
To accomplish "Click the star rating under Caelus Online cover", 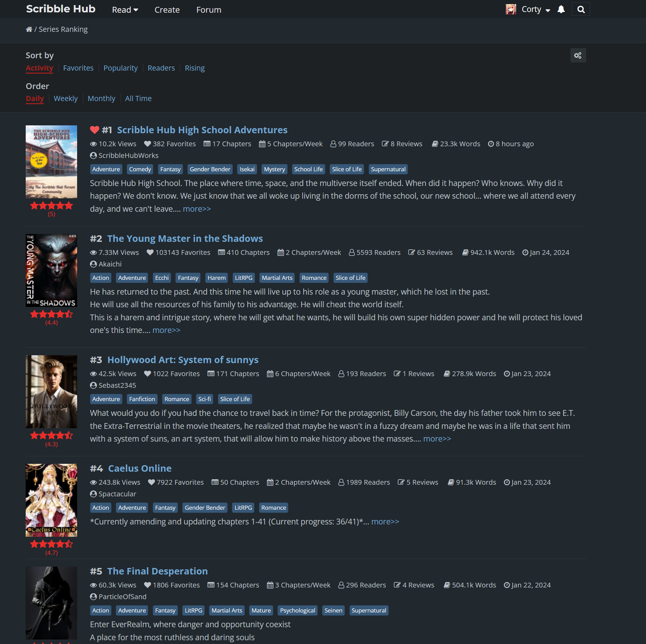I will 51,544.
